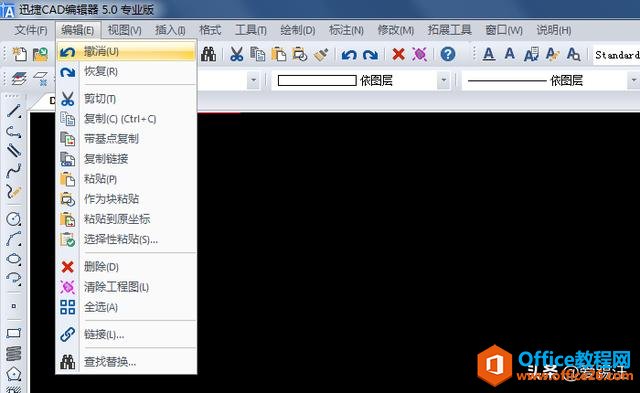Select 复制(C) (Ctrl+C) menu entry
This screenshot has width=640, height=393.
click(x=126, y=119)
